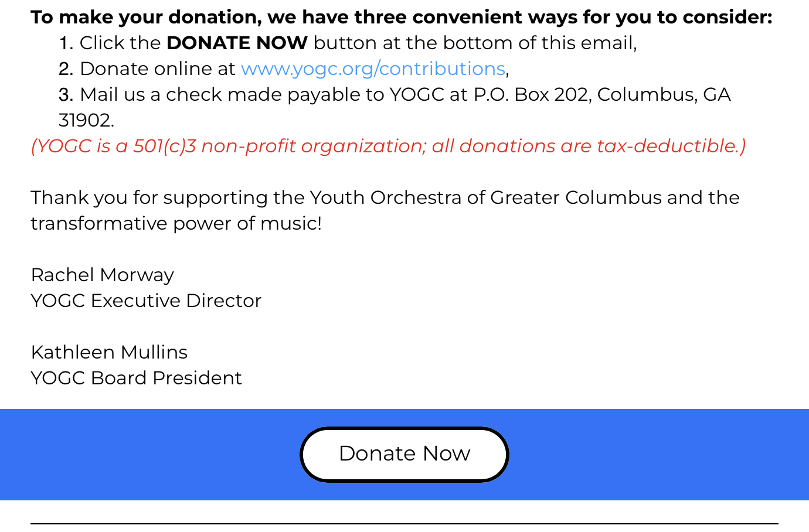809x532 pixels.
Task: Click the list number 2 before Donate online
Action: pos(66,69)
